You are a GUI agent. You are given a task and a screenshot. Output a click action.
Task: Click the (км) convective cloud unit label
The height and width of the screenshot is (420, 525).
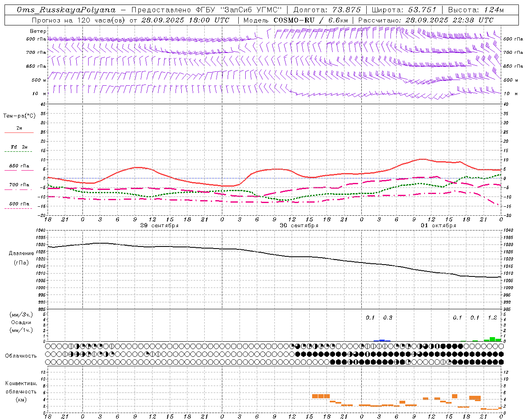tap(21, 399)
